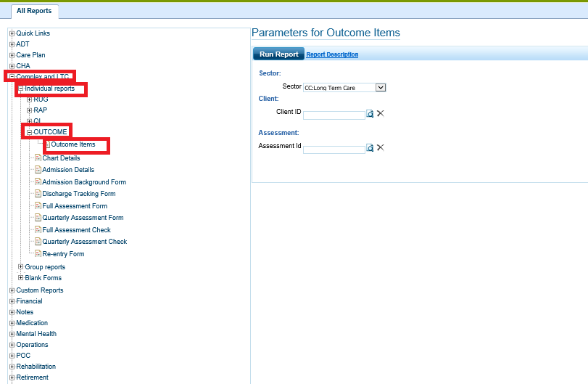Open the Sector dropdown list
588x384 pixels.
[381, 87]
